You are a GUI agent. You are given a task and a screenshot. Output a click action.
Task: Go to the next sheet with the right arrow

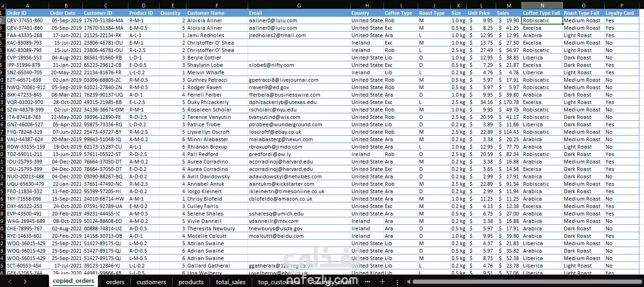tap(25, 281)
